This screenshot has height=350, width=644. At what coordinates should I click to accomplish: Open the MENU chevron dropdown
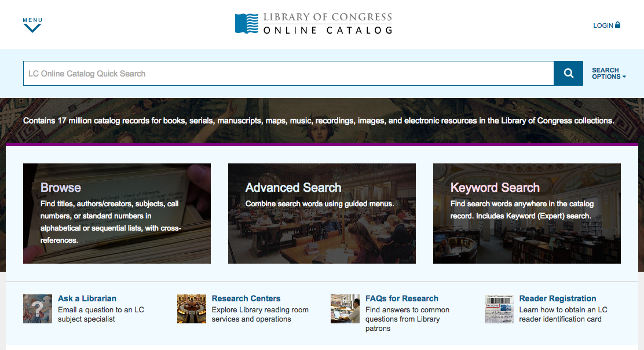pos(32,25)
